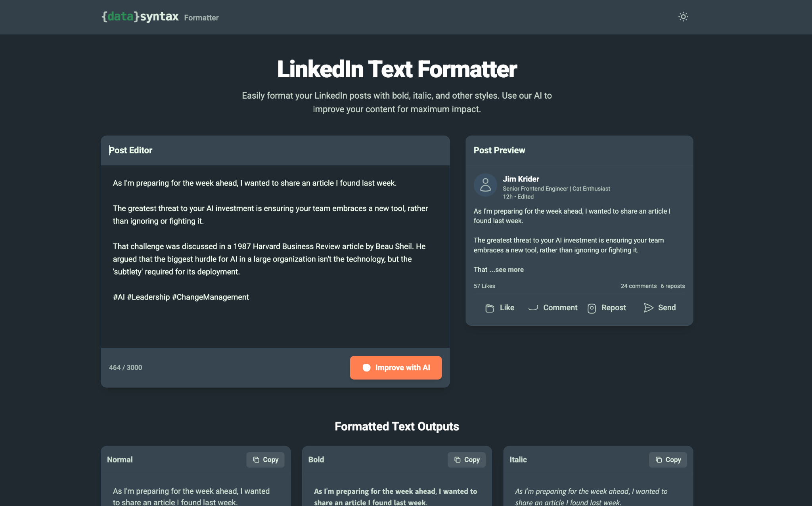
Task: Expand the post with '...see more'
Action: [x=507, y=269]
